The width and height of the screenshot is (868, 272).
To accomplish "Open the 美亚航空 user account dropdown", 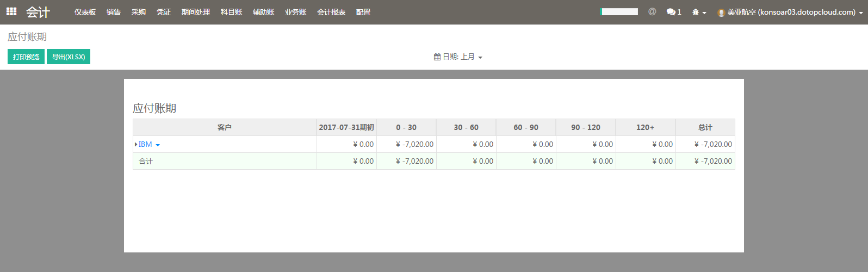I will click(x=790, y=12).
